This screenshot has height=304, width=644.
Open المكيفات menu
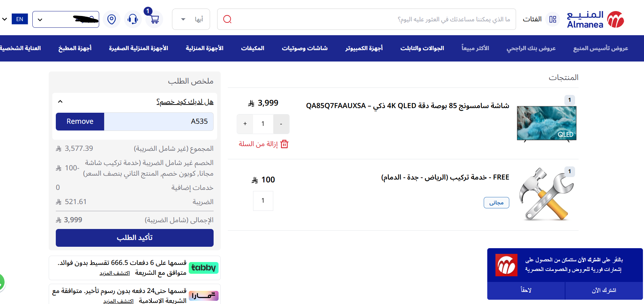[253, 48]
